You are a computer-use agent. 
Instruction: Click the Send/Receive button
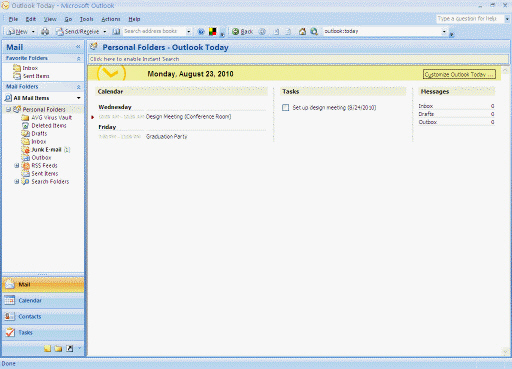click(78, 32)
